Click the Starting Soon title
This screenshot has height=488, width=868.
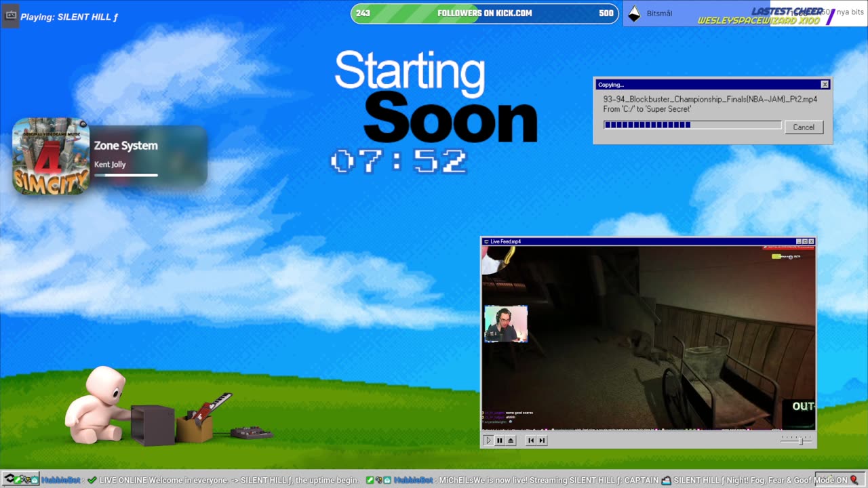point(436,96)
